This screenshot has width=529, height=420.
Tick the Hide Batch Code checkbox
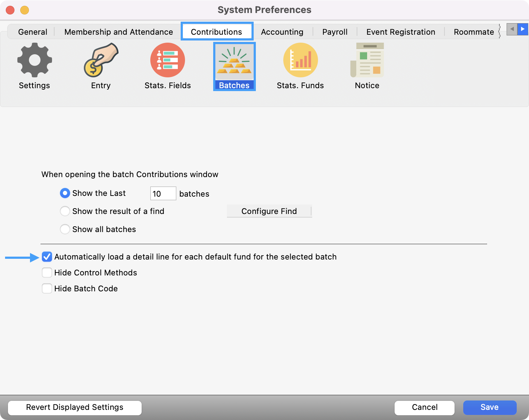(x=47, y=288)
